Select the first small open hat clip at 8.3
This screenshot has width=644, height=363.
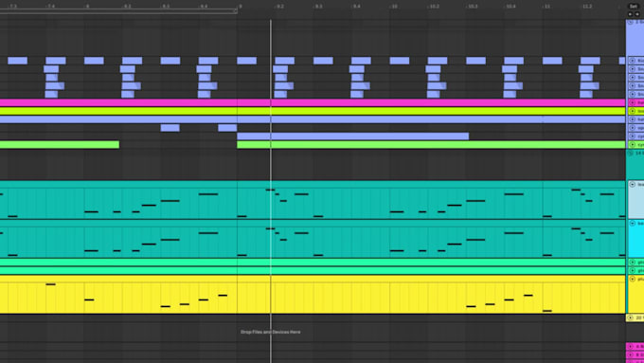pyautogui.click(x=170, y=128)
